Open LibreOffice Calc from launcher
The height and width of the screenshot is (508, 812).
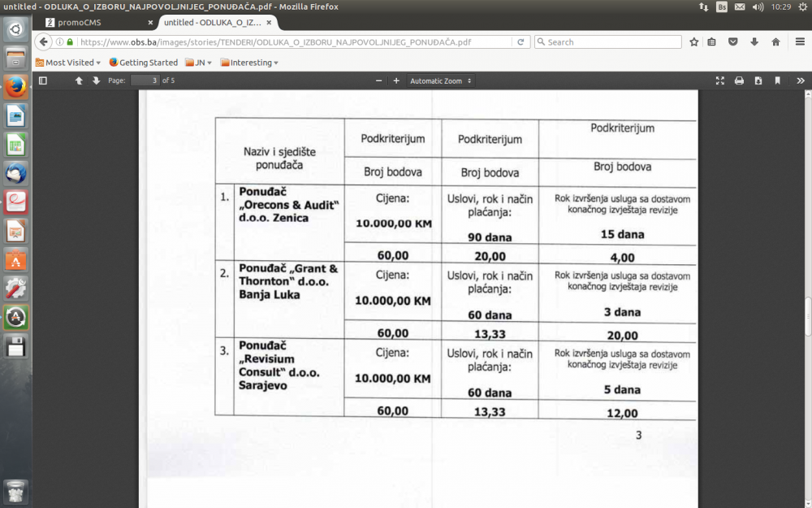pos(15,145)
